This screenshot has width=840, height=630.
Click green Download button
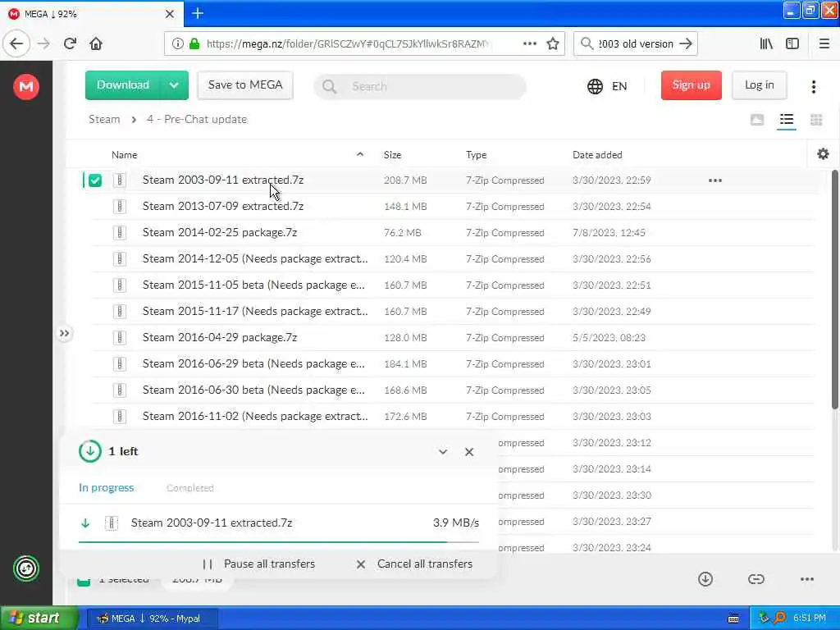[123, 85]
